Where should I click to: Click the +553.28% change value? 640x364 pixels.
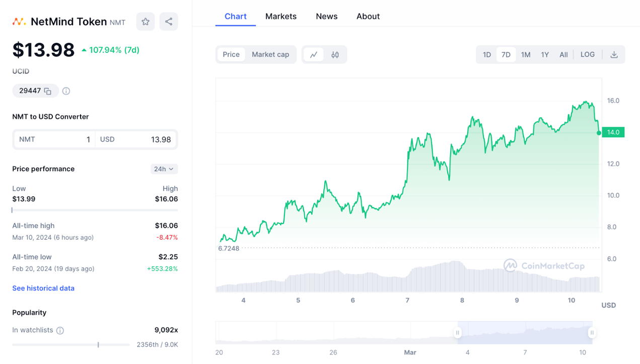162,269
